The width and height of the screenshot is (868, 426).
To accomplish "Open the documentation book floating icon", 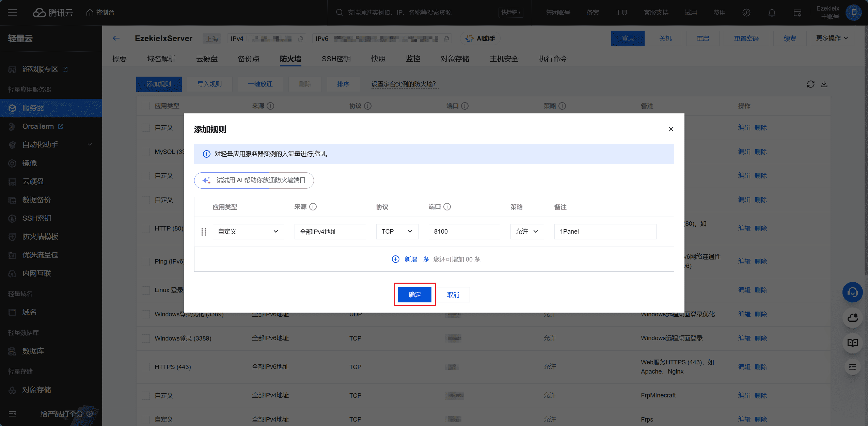I will tap(852, 343).
